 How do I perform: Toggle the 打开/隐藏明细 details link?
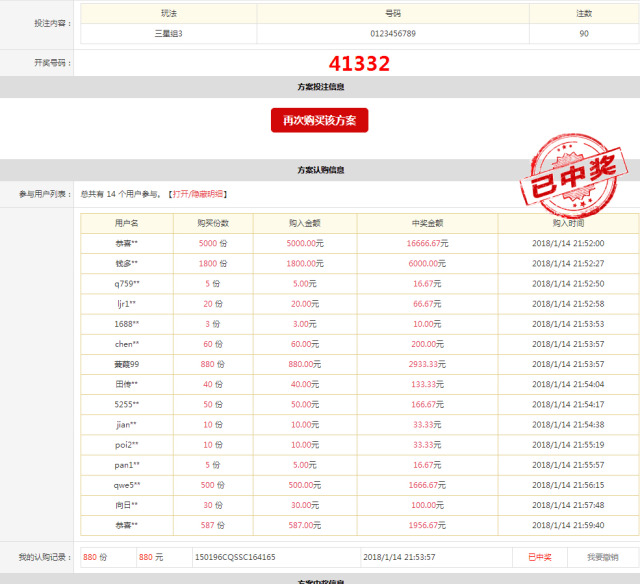197,194
